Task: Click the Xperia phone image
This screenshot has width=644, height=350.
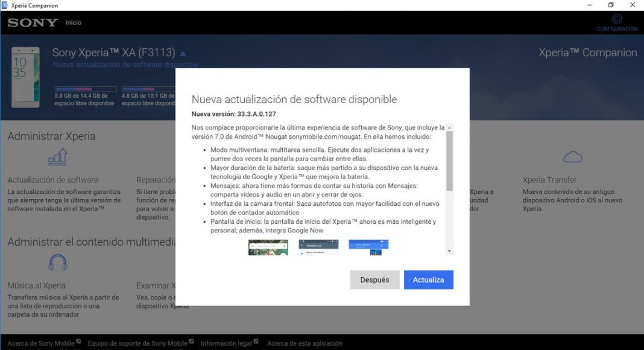Action: pyautogui.click(x=25, y=77)
